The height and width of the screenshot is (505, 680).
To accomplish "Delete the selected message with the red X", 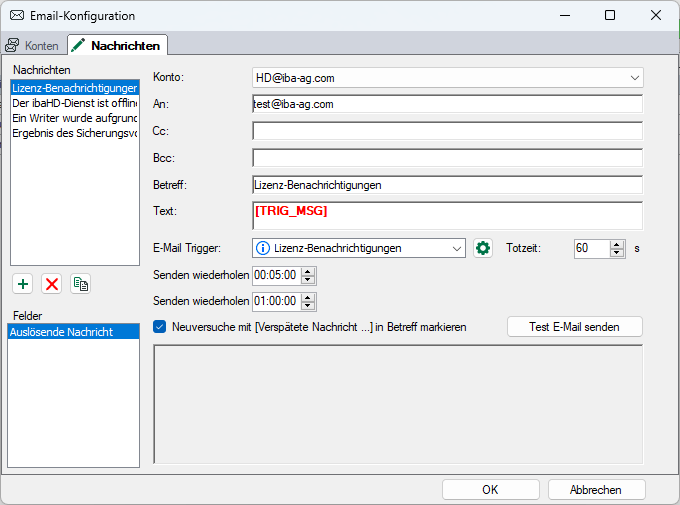I will 52,284.
